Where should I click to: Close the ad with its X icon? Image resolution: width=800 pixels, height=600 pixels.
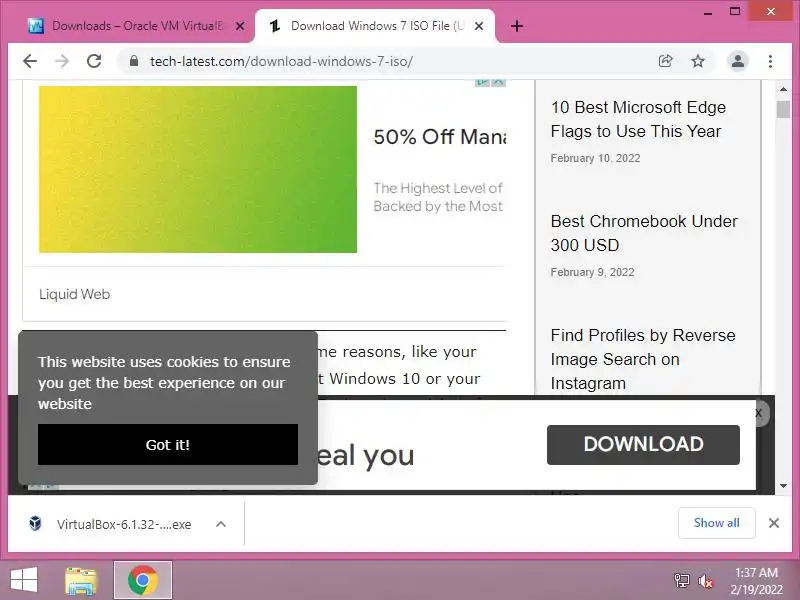point(499,82)
